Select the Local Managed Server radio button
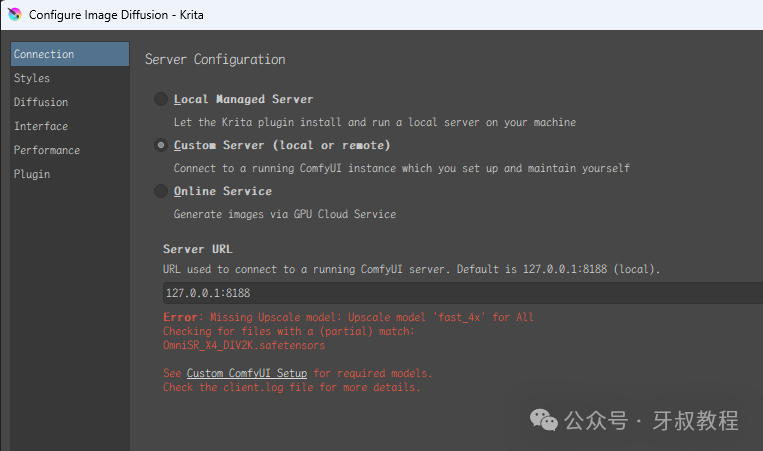The image size is (763, 451). click(161, 99)
